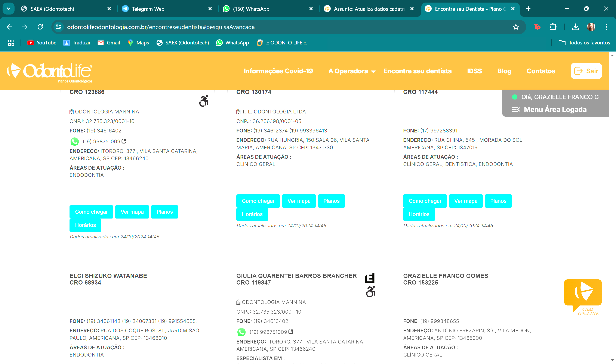Viewport: 616px width, 364px height.
Task: Click the Sair logout button
Action: pos(586,71)
